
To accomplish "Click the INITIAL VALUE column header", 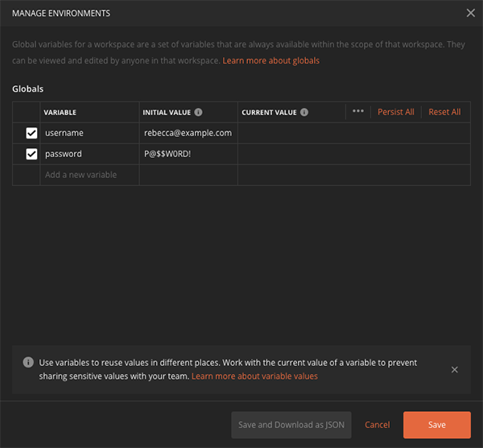I will pos(167,113).
